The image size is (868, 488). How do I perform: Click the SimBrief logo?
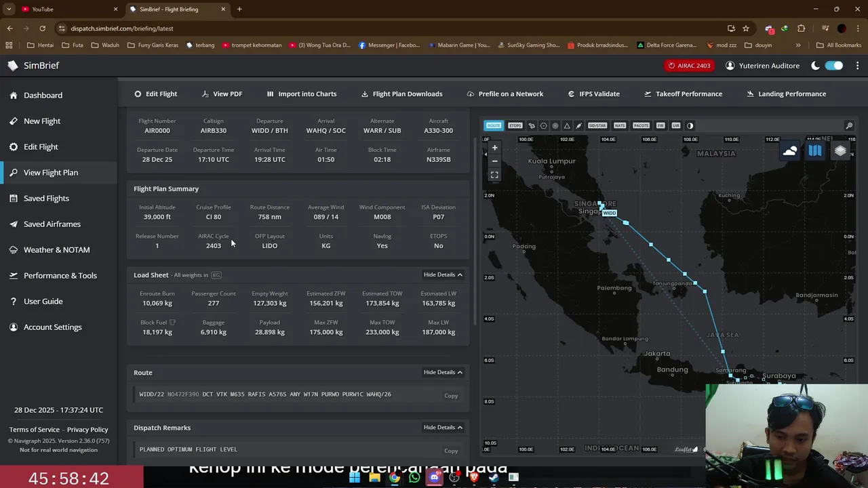(33, 66)
